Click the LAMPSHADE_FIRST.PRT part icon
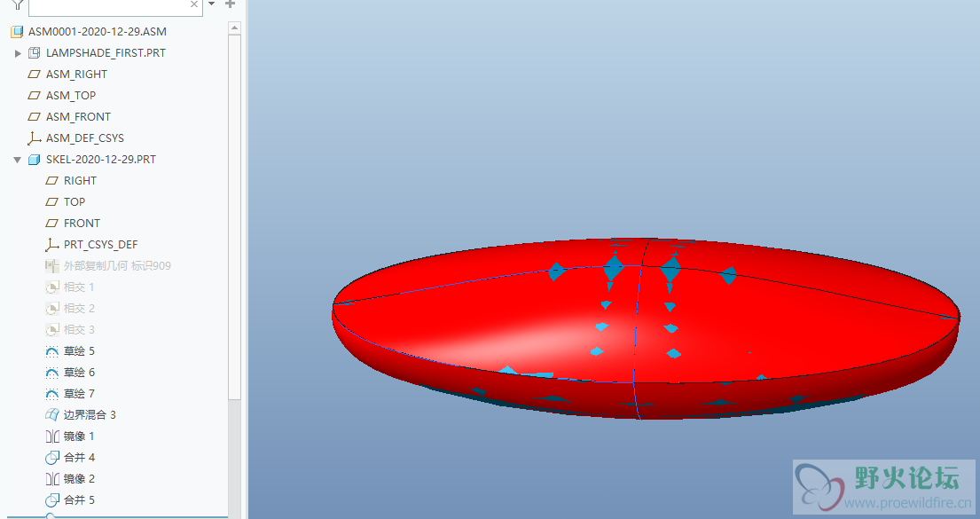Image resolution: width=980 pixels, height=519 pixels. [35, 53]
